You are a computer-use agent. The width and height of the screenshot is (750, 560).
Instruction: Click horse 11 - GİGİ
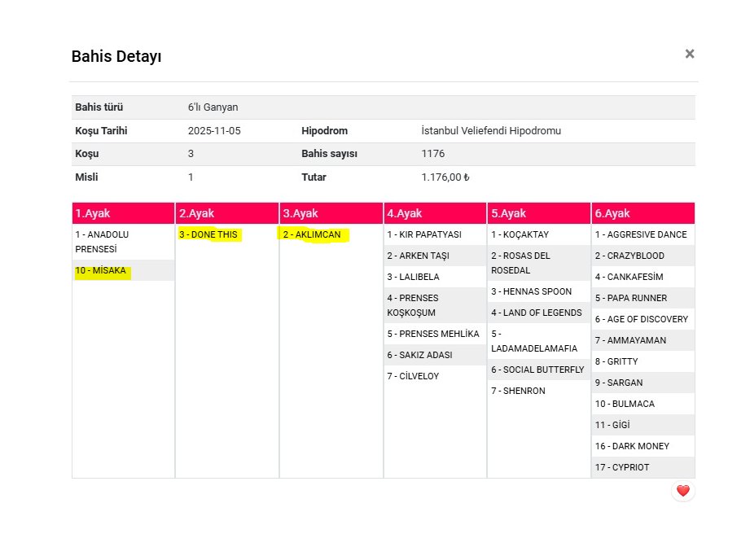point(643,425)
